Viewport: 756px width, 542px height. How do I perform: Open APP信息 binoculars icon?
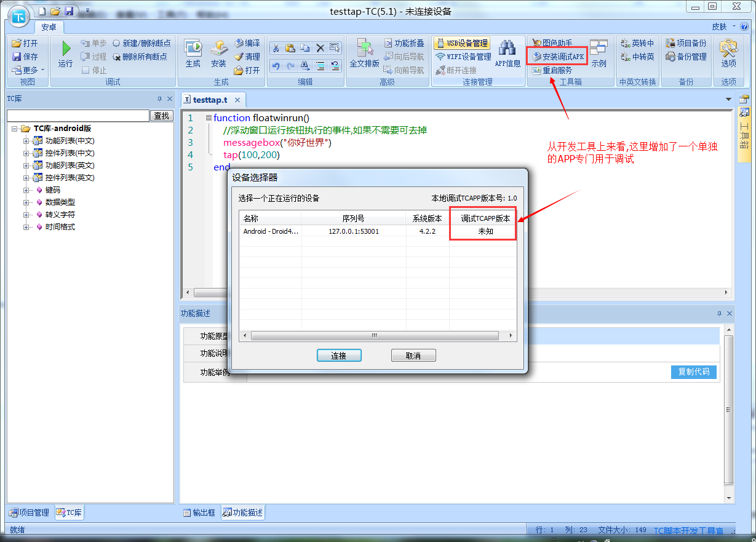[507, 49]
